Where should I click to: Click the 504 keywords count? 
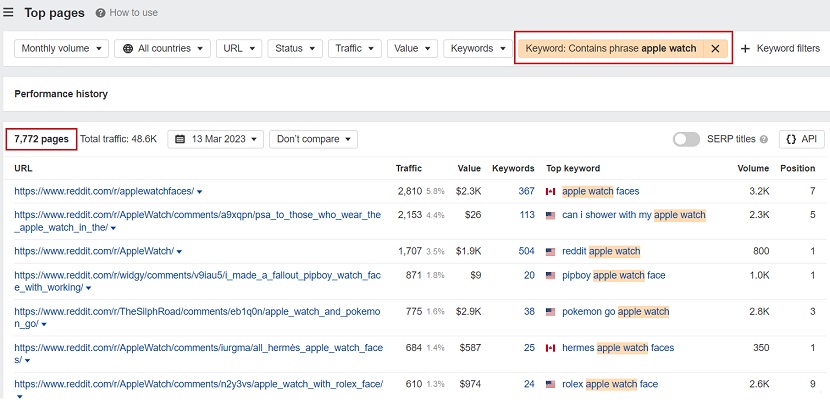(527, 251)
